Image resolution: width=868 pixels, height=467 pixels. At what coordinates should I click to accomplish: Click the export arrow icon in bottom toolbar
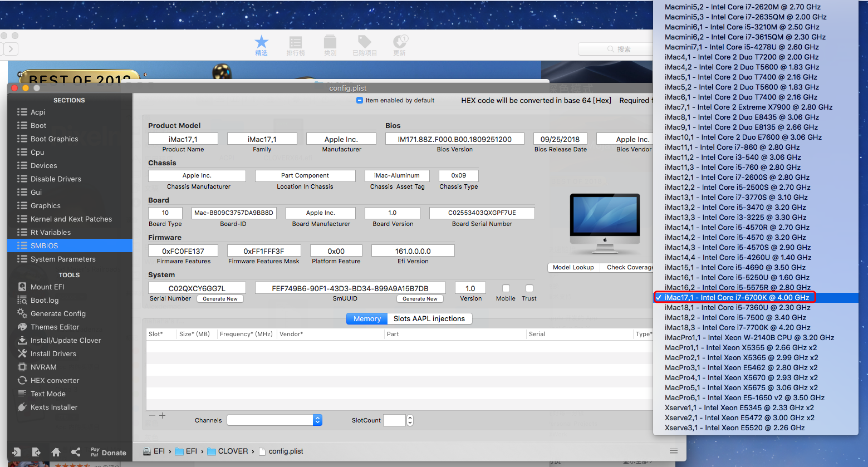point(36,452)
